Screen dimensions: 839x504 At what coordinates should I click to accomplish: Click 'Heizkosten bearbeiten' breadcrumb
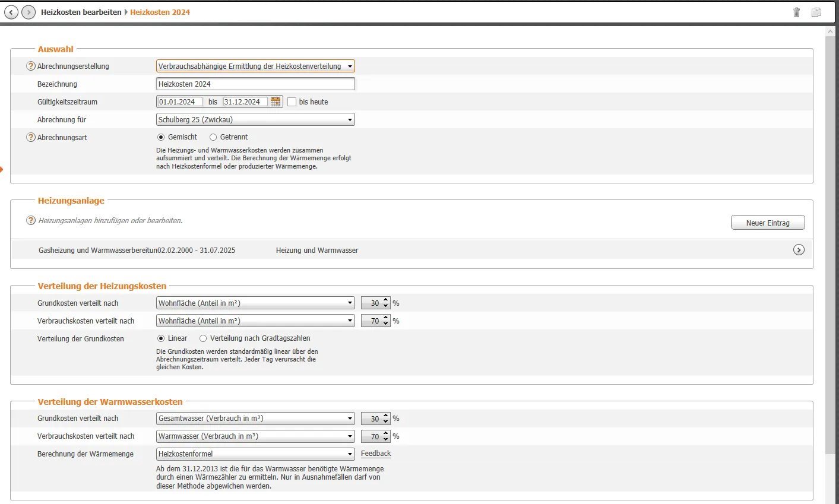pos(81,12)
